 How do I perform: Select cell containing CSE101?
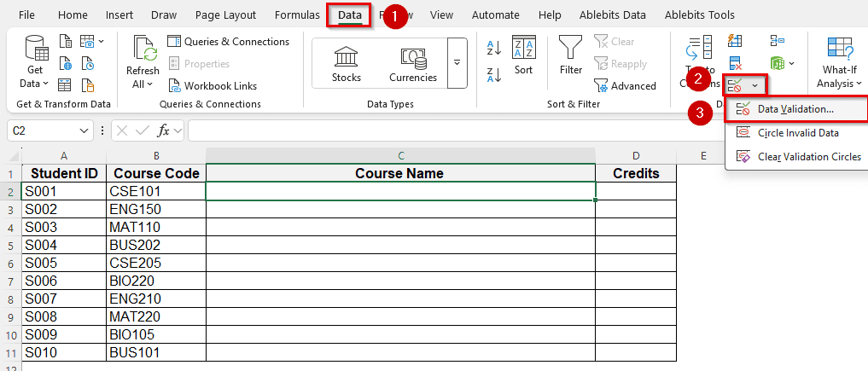(156, 192)
